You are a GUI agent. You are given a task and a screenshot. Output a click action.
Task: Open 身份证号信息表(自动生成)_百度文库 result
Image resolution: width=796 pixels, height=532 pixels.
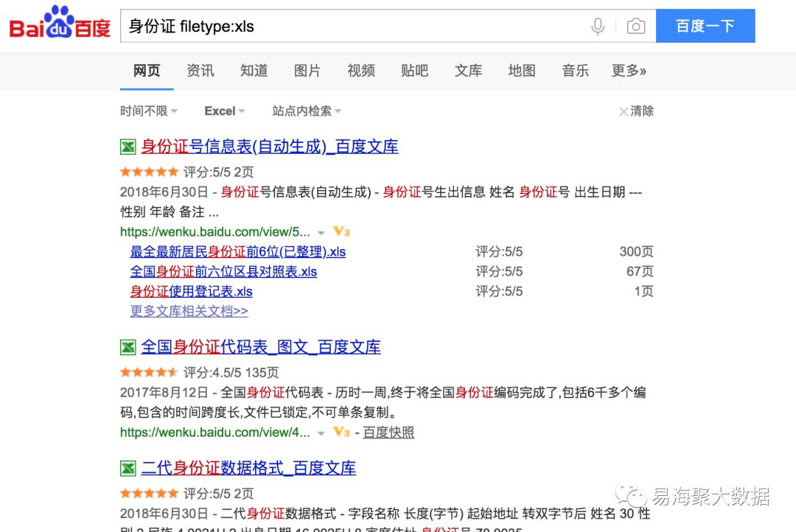coord(270,147)
